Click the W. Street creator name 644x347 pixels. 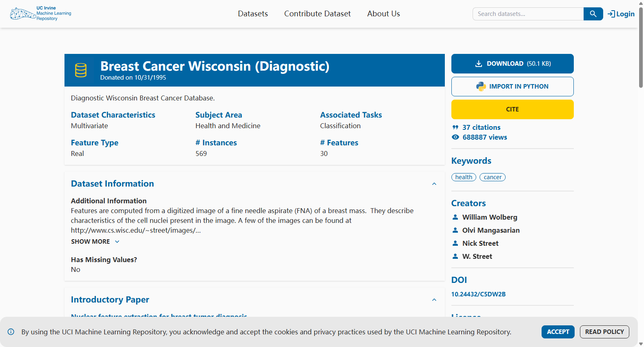477,256
